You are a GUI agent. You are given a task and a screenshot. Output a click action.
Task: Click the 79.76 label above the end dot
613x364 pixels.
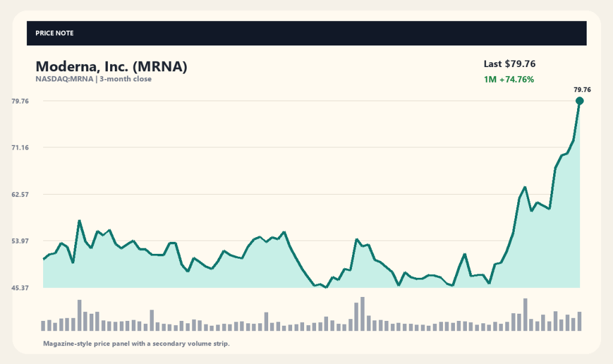pyautogui.click(x=582, y=90)
